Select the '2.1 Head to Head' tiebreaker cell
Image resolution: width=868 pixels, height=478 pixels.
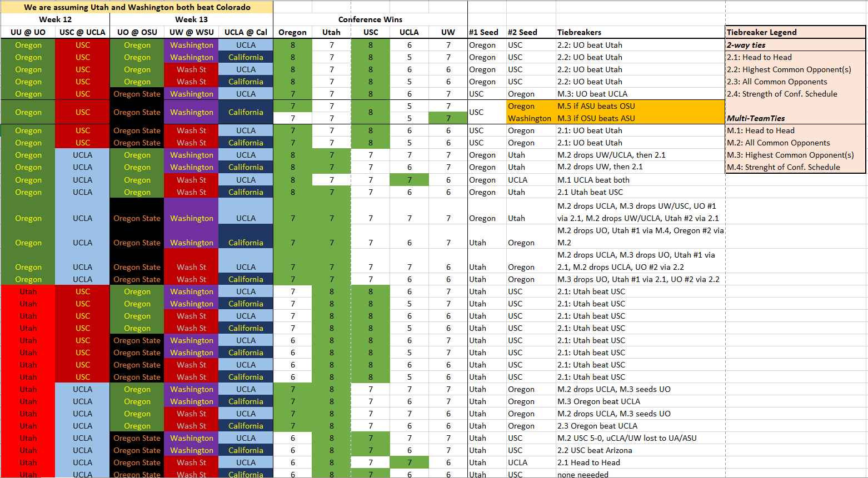640,462
